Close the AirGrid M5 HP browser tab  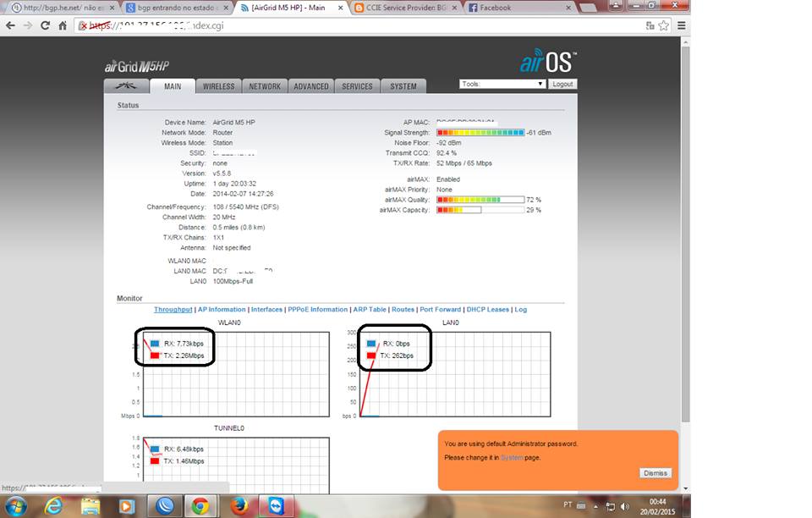tap(340, 8)
